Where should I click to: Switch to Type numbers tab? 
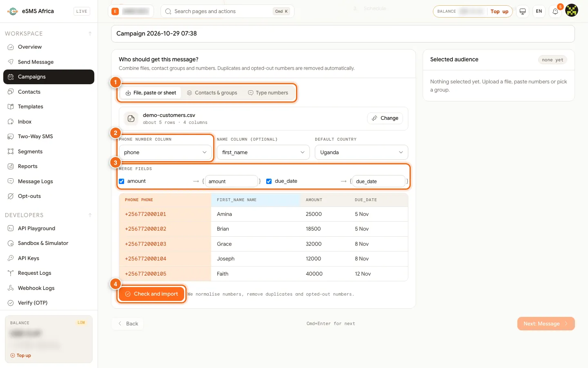click(x=268, y=93)
